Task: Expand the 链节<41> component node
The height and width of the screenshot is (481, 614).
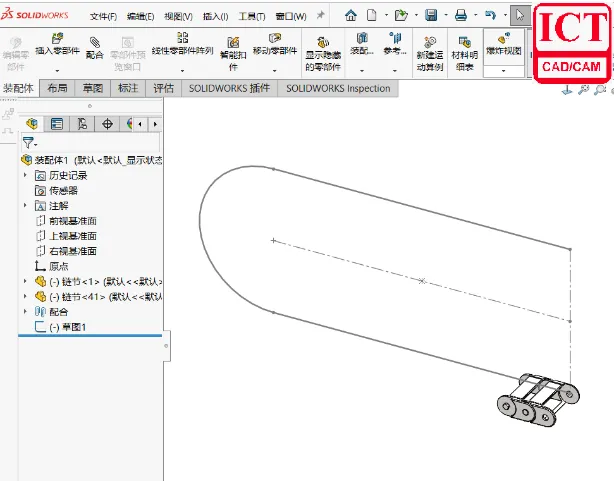Action: click(x=25, y=296)
